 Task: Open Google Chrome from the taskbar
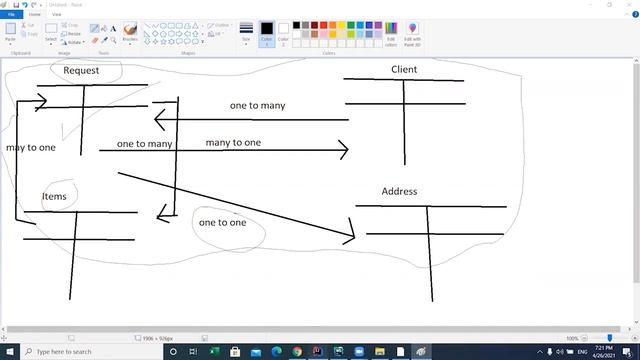coord(297,351)
